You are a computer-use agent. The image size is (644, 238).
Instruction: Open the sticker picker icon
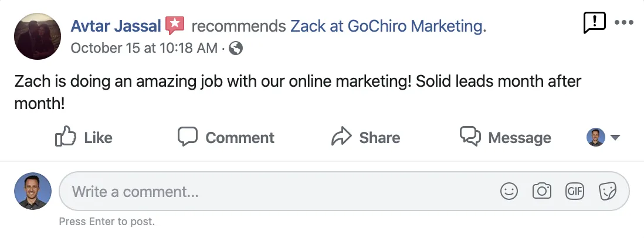607,191
